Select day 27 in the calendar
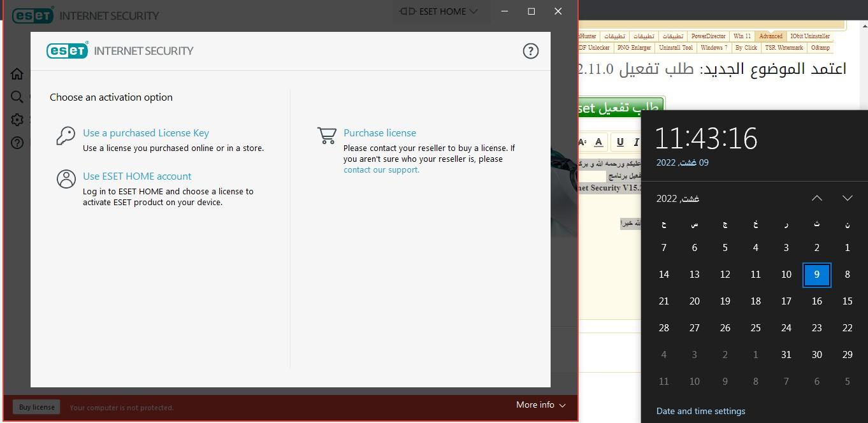This screenshot has width=868, height=423. [x=695, y=328]
